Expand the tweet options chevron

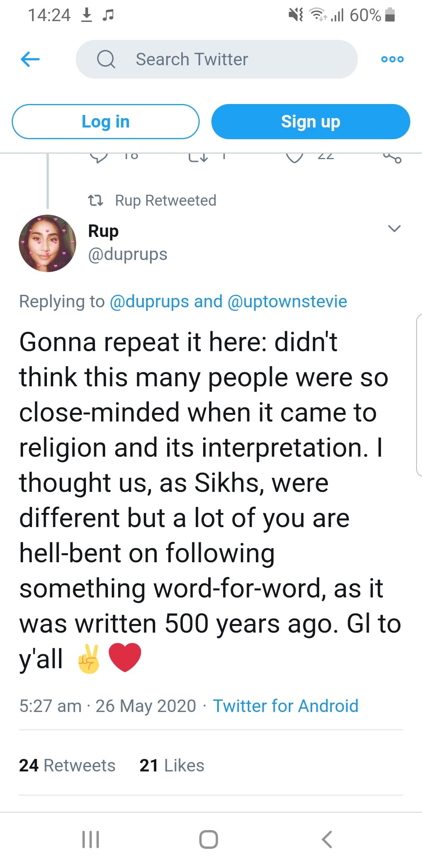pyautogui.click(x=394, y=229)
